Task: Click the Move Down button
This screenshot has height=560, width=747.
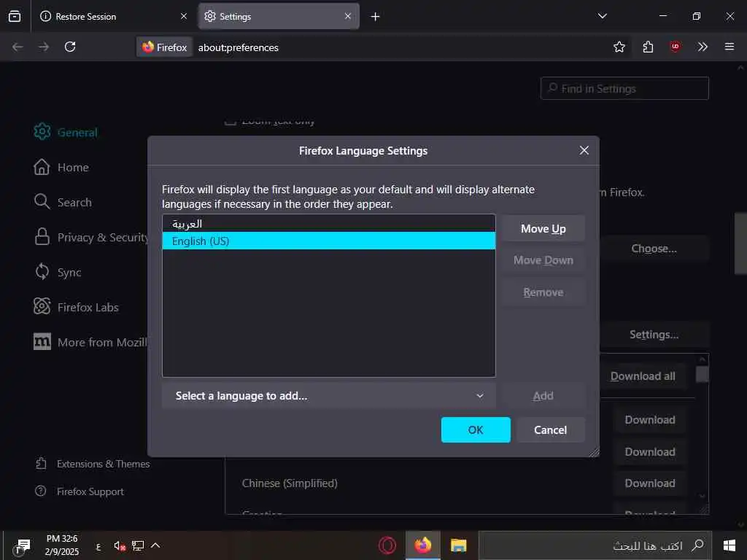Action: [543, 260]
